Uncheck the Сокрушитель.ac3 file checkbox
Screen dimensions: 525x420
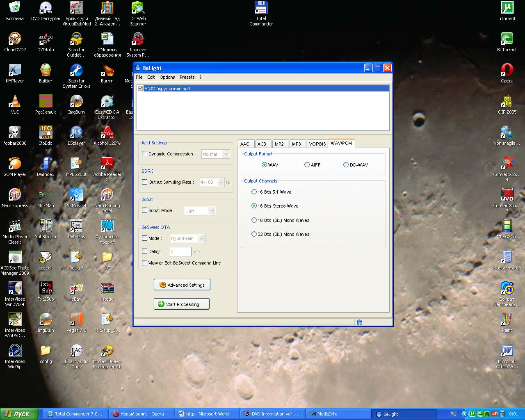141,88
